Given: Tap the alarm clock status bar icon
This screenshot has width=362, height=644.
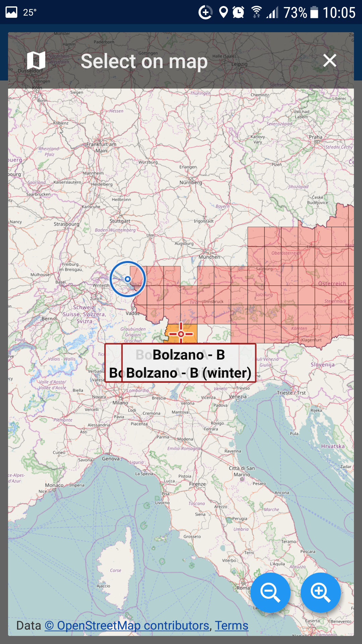Looking at the screenshot, I should point(238,12).
